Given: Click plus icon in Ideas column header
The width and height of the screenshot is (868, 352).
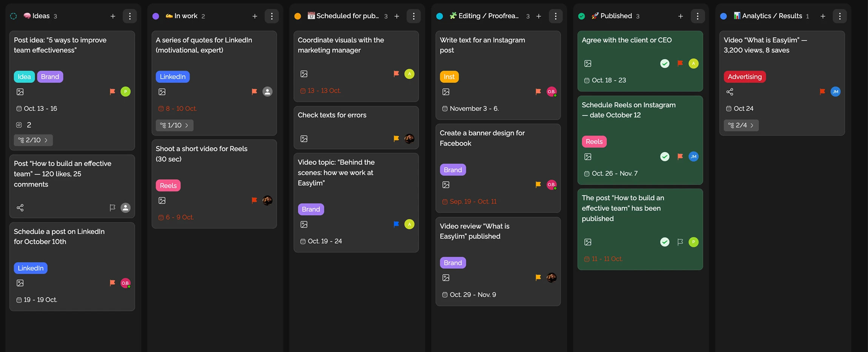Looking at the screenshot, I should pyautogui.click(x=112, y=16).
